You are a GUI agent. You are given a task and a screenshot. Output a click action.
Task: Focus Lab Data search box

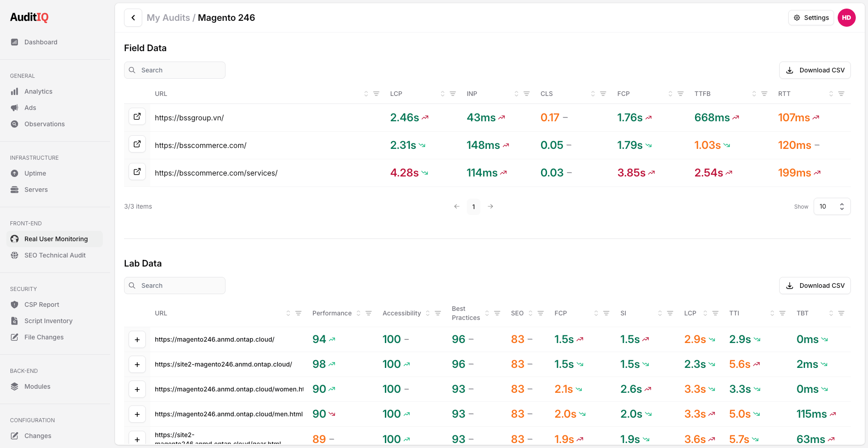(175, 286)
